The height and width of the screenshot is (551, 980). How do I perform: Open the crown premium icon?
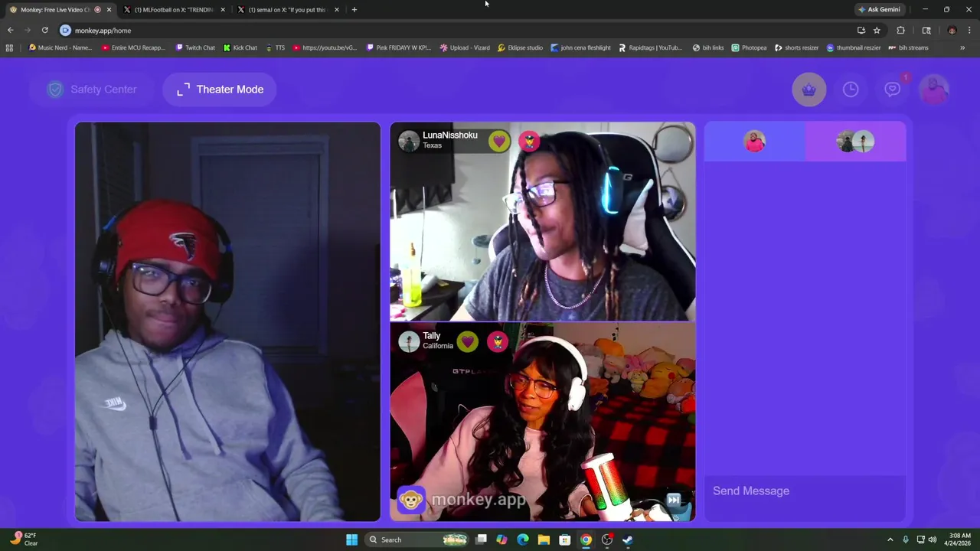point(809,90)
